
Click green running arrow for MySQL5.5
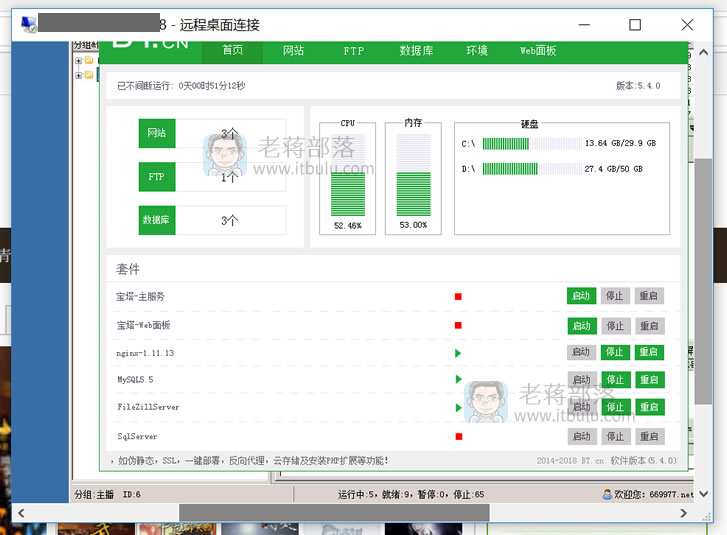pos(459,379)
